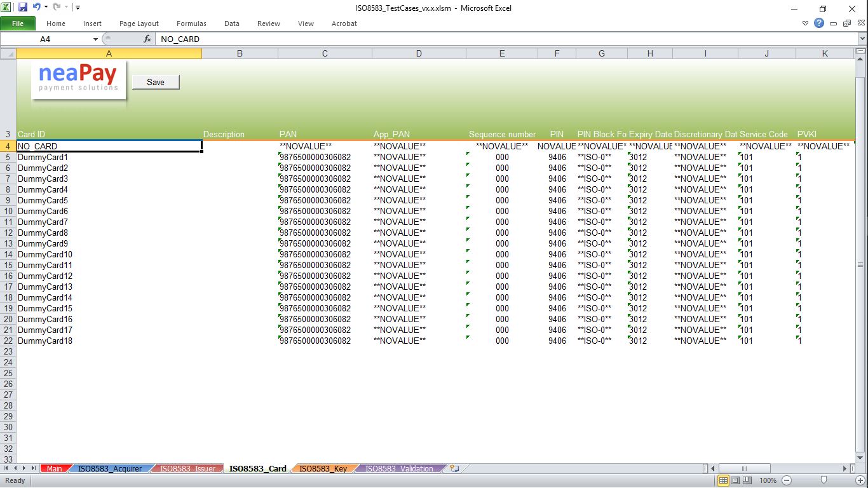Image resolution: width=868 pixels, height=488 pixels.
Task: Go to next sheet navigation arrow
Action: [25, 469]
